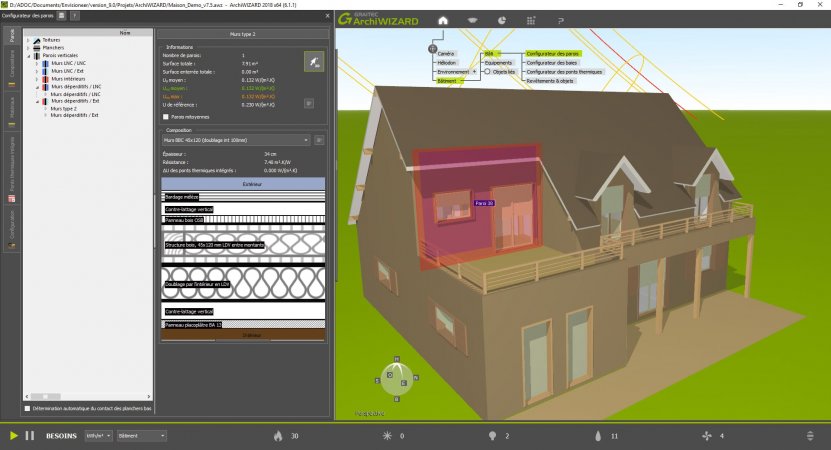Expand the Murs intérieurs node
This screenshot has width=831, height=450.
(x=37, y=79)
